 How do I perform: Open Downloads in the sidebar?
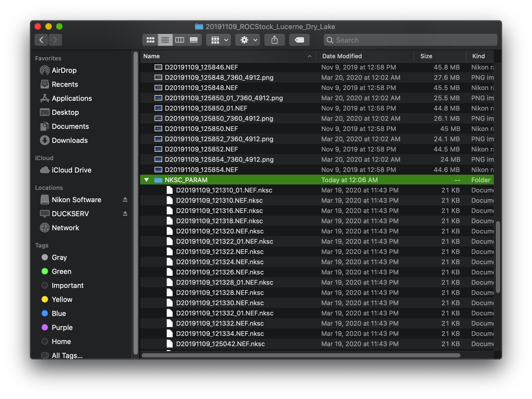(x=69, y=140)
